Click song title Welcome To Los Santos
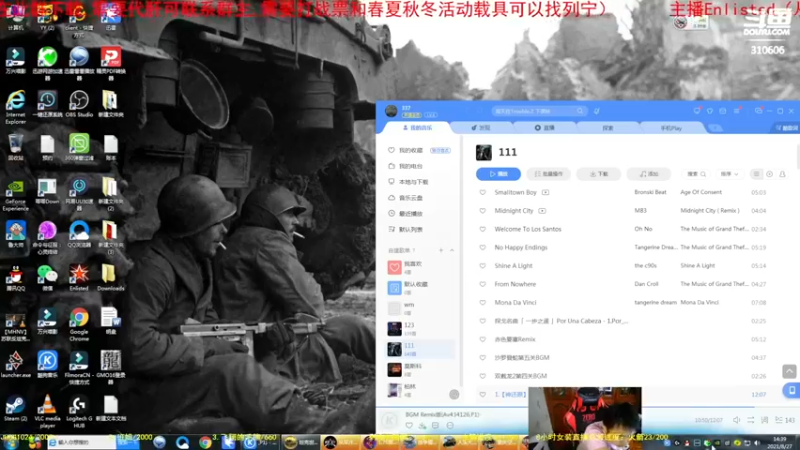Image resolution: width=800 pixels, height=450 pixels. point(528,229)
